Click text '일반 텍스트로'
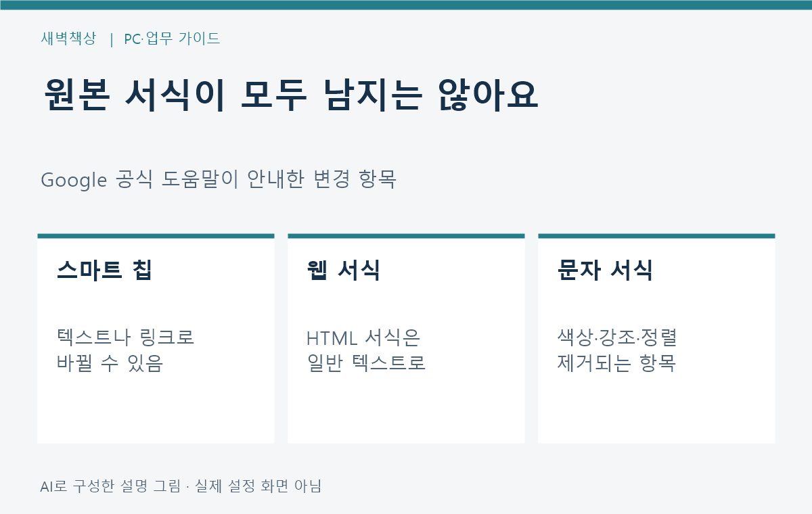The width and height of the screenshot is (812, 514). (x=366, y=364)
